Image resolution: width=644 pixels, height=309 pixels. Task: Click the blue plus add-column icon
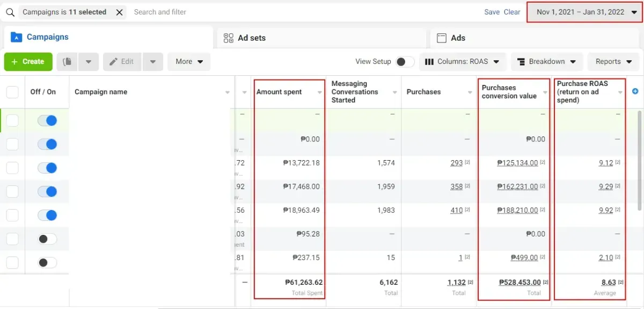(636, 91)
